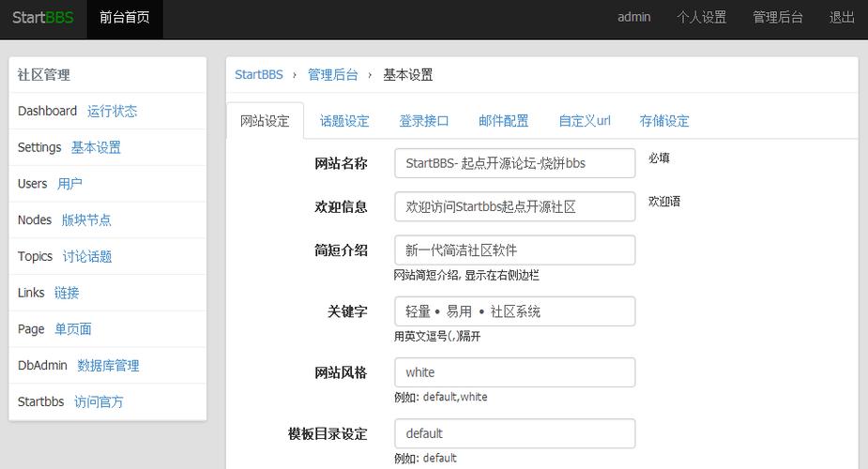Open Dashboard 运行状态 in the sidebar
The height and width of the screenshot is (469, 868).
coord(112,112)
